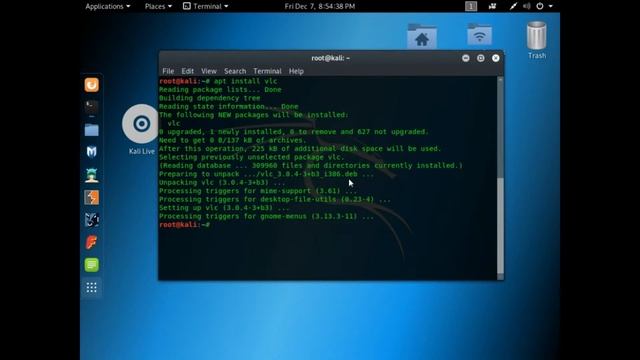Screen dimensions: 640x360
Task: Launch Burp Suite from the dock
Action: pyautogui.click(x=91, y=198)
